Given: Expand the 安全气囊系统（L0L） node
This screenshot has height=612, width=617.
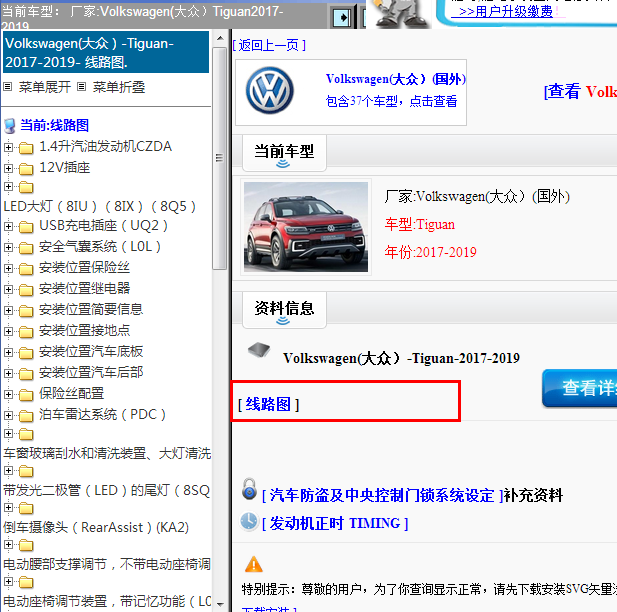Looking at the screenshot, I should click(x=8, y=248).
